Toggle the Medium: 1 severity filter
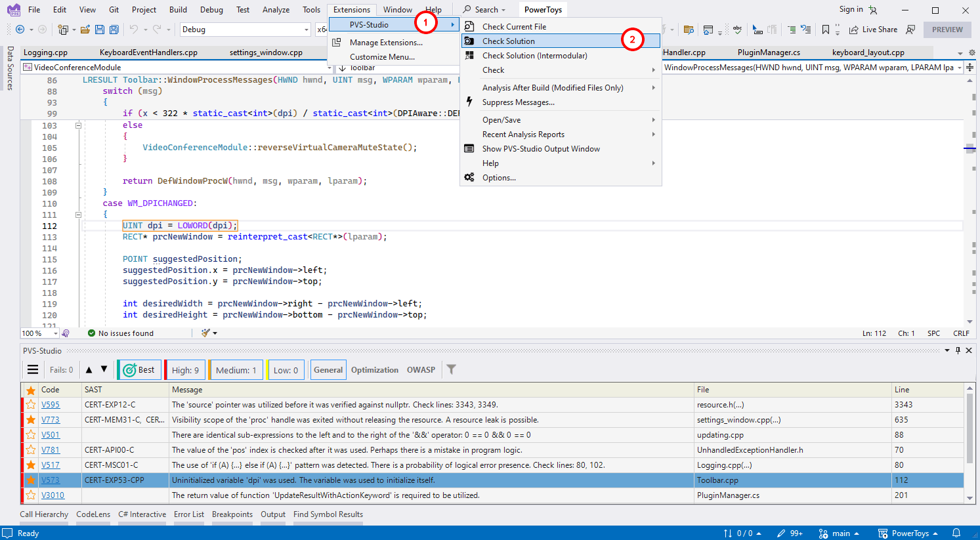980x540 pixels. click(x=236, y=370)
